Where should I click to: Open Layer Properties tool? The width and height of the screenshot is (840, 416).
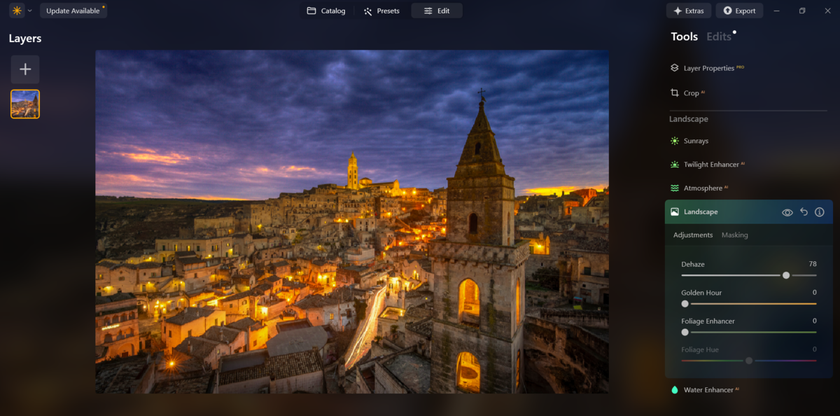pos(708,68)
